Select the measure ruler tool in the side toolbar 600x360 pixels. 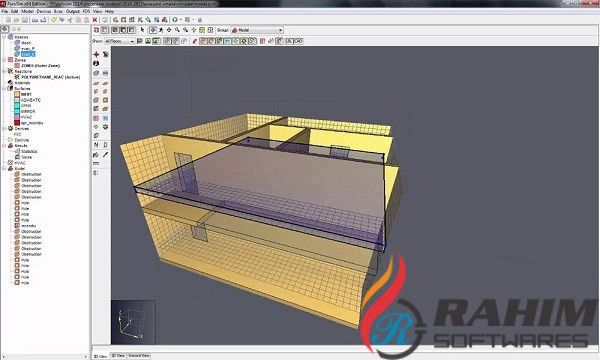click(x=96, y=164)
